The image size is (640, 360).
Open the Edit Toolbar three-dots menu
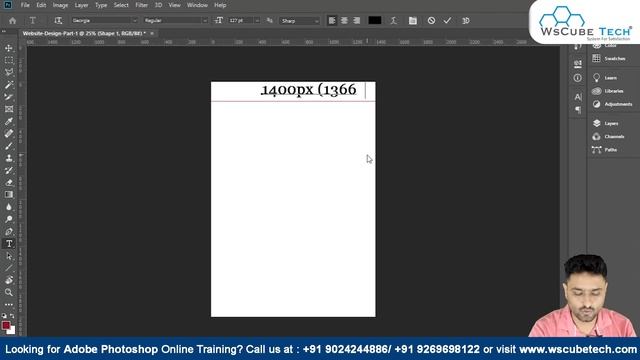[9, 304]
